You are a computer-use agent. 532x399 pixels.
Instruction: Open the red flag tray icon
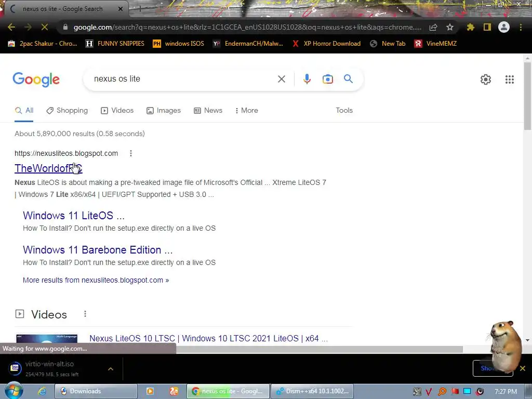tap(455, 391)
